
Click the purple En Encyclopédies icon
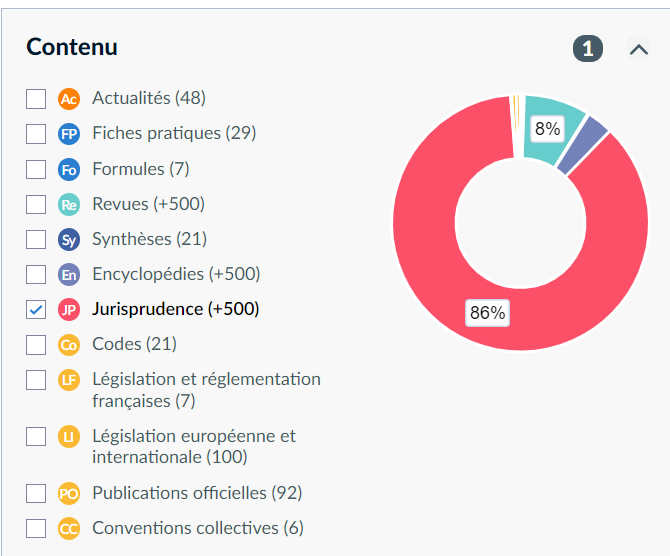point(69,275)
